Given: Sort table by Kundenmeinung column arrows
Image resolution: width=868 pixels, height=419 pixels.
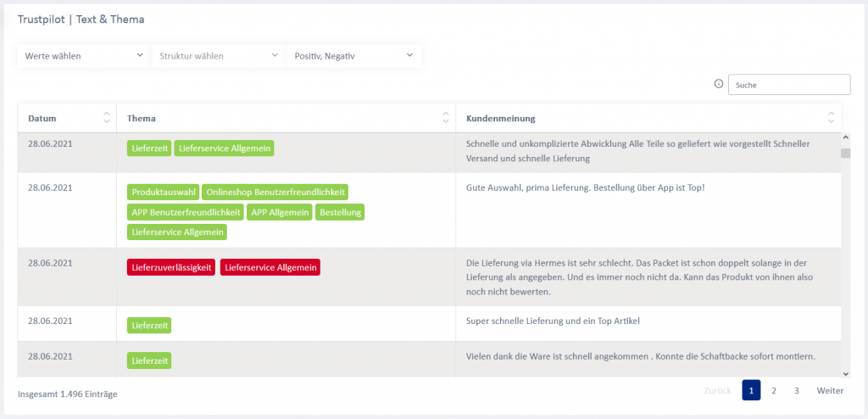Looking at the screenshot, I should click(x=831, y=119).
